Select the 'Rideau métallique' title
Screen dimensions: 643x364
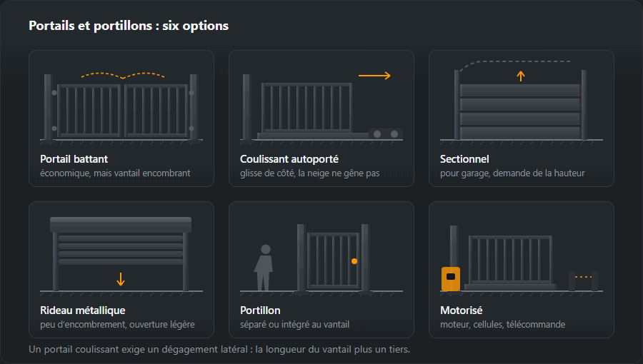pyautogui.click(x=83, y=310)
